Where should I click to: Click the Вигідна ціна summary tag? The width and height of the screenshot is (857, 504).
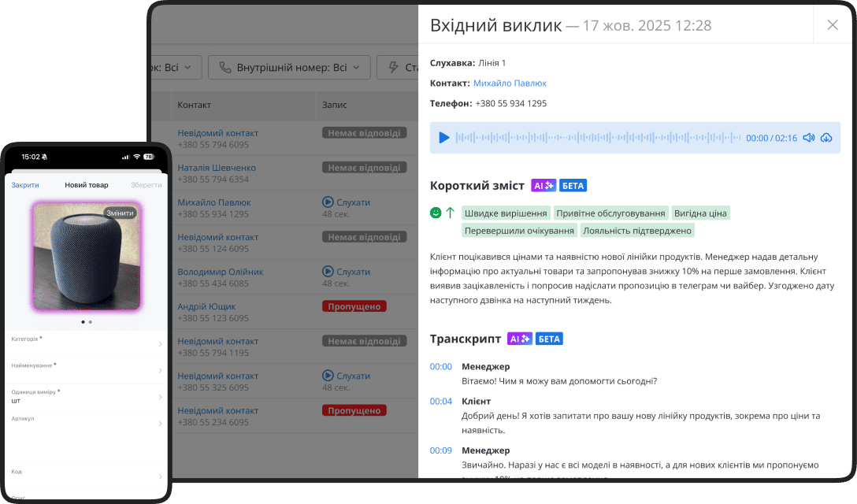[700, 213]
